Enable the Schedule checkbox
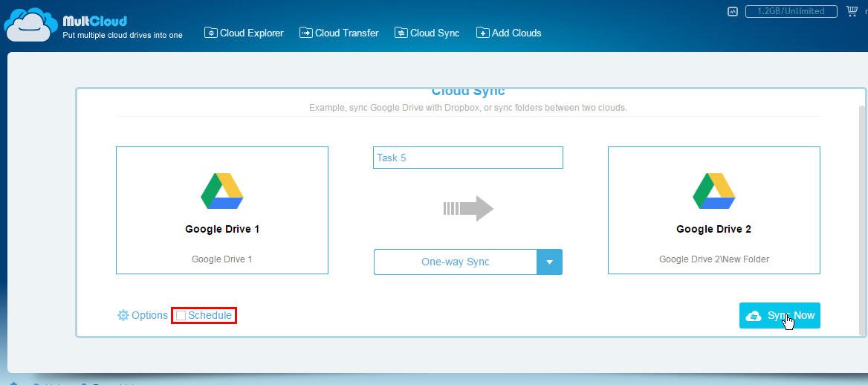 pos(181,315)
